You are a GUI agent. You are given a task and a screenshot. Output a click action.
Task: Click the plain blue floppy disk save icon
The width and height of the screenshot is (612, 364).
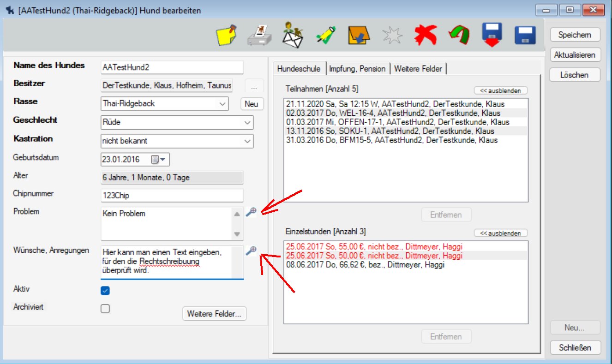point(525,35)
